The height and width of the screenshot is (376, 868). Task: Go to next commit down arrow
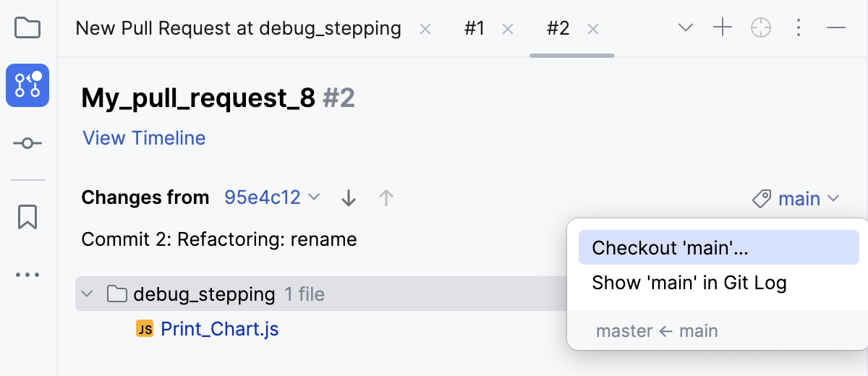pyautogui.click(x=349, y=197)
